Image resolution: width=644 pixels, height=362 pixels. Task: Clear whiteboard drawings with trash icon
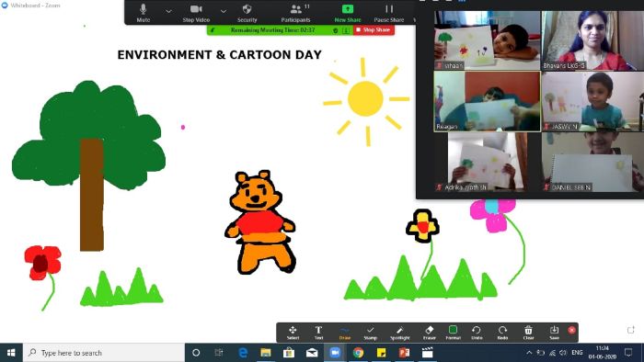(529, 333)
